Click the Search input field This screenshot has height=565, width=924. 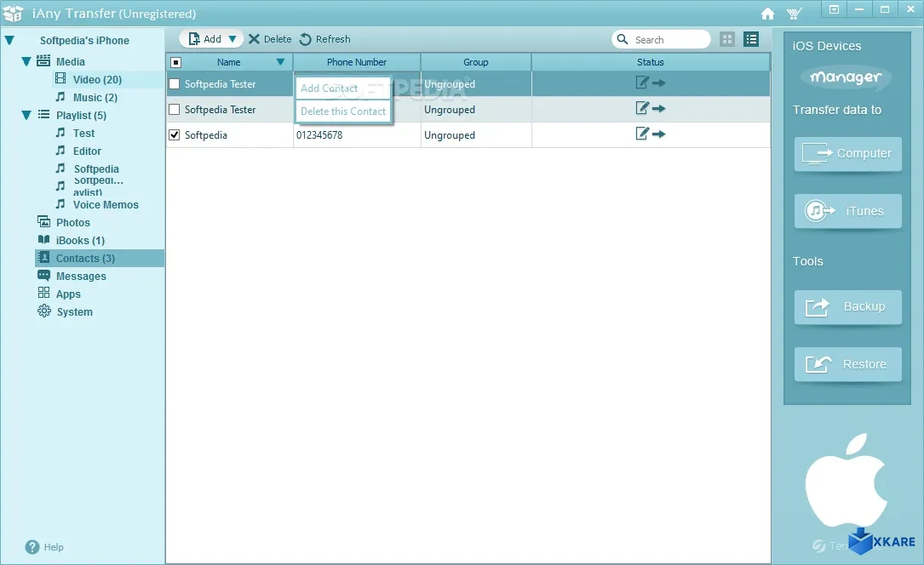(661, 39)
